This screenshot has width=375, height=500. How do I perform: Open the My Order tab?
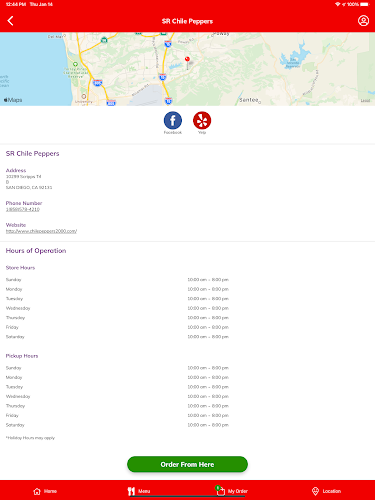click(x=232, y=491)
